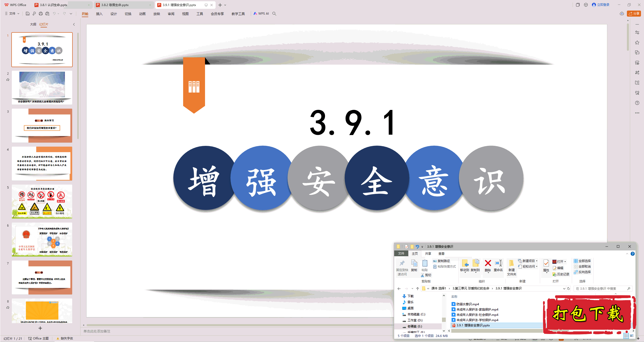
Task: Click 全部选择 in Explorer ribbon
Action: 582,261
